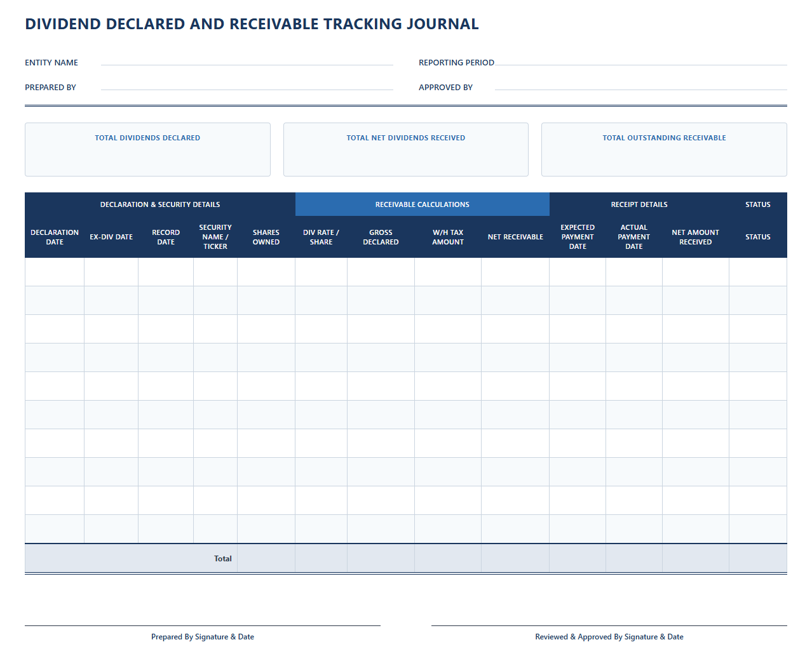Click the TOTAL DIVIDENDS DECLARED card heading
This screenshot has height=654, width=812.
(147, 138)
